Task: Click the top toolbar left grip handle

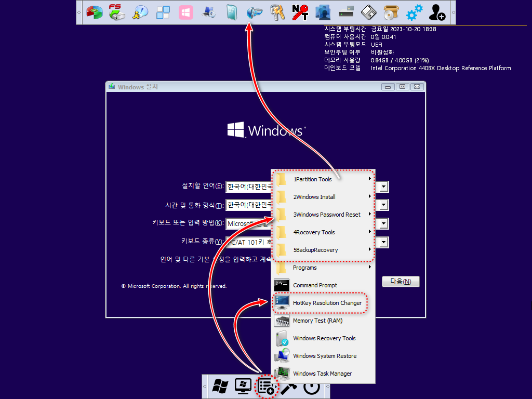Action: [x=79, y=12]
